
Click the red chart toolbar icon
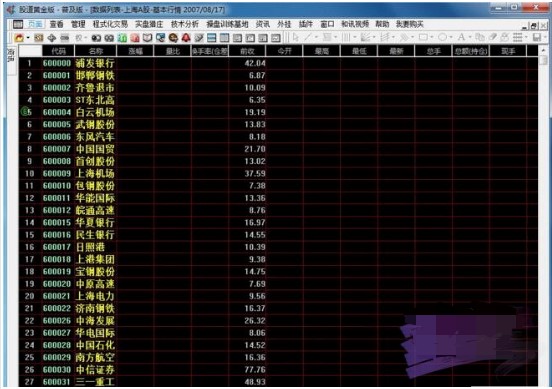coord(135,38)
